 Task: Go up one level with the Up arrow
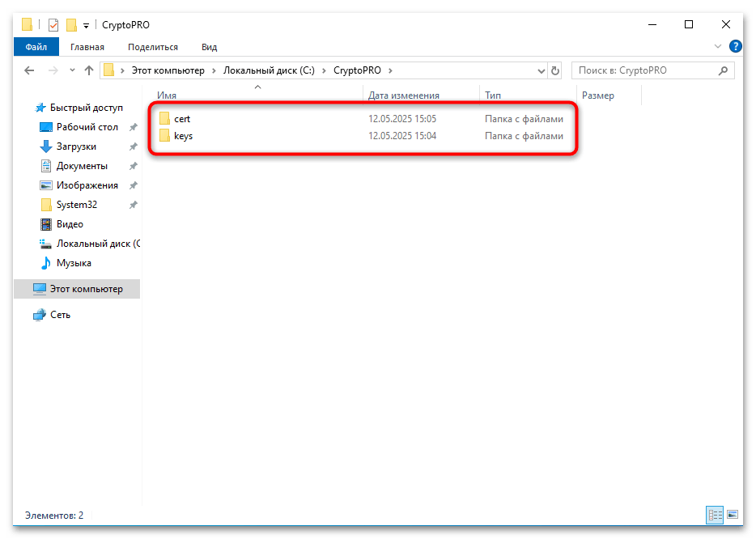pos(88,70)
